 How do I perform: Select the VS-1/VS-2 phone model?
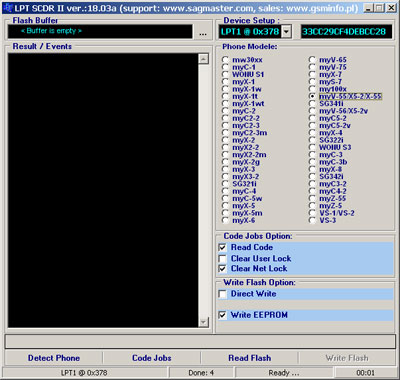point(312,213)
